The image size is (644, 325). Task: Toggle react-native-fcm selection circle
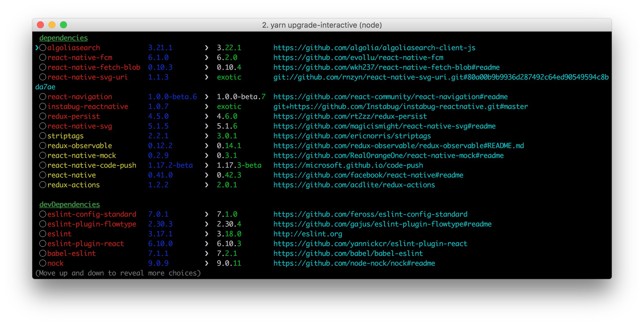43,57
